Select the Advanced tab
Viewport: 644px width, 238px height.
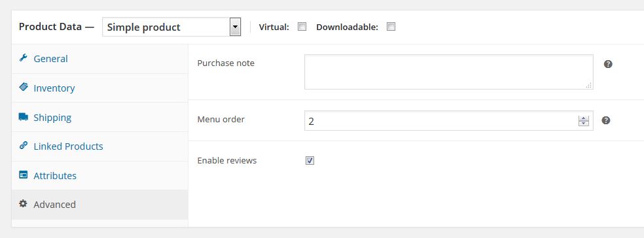point(99,205)
